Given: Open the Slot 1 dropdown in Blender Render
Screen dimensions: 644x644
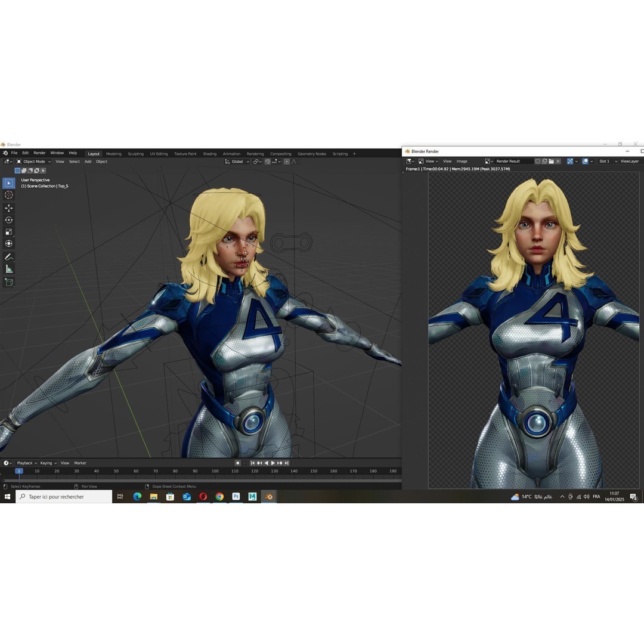Looking at the screenshot, I should (608, 162).
